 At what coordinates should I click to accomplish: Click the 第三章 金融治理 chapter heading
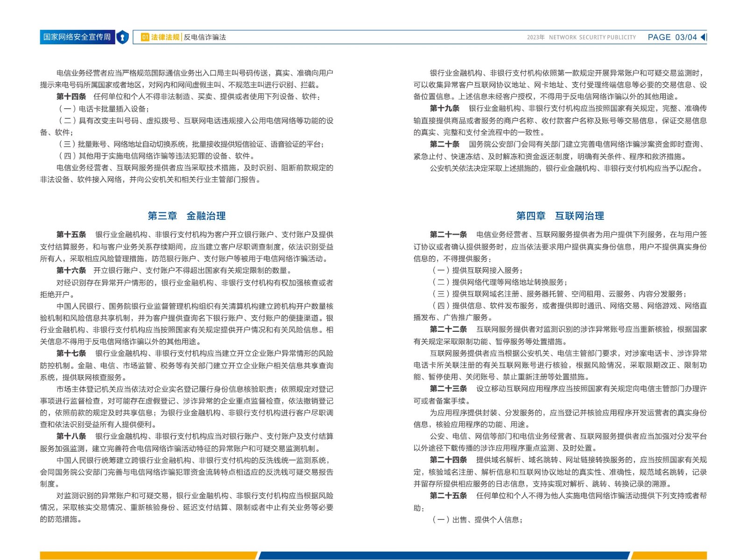187,216
